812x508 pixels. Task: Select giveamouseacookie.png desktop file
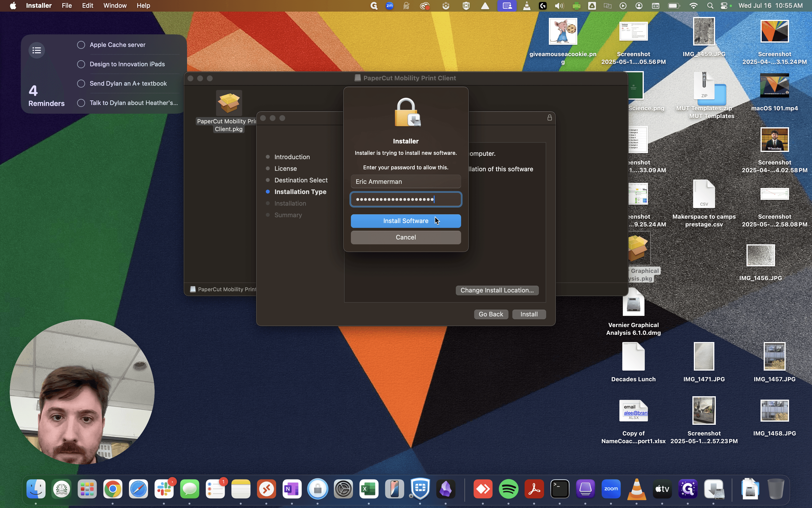pos(563,31)
